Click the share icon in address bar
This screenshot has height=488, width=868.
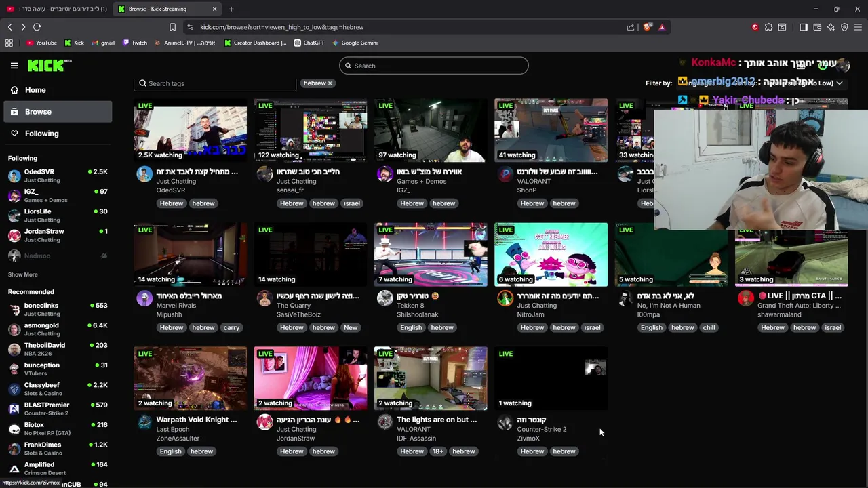point(631,27)
